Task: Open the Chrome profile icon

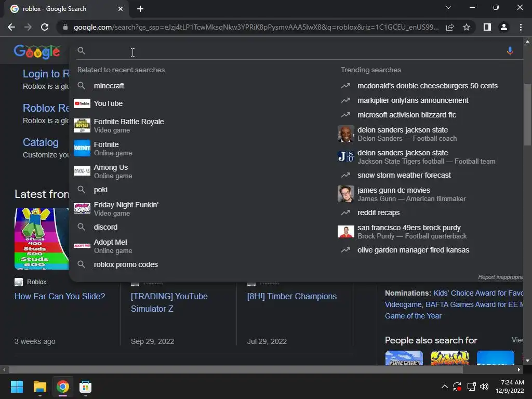Action: coord(504,27)
